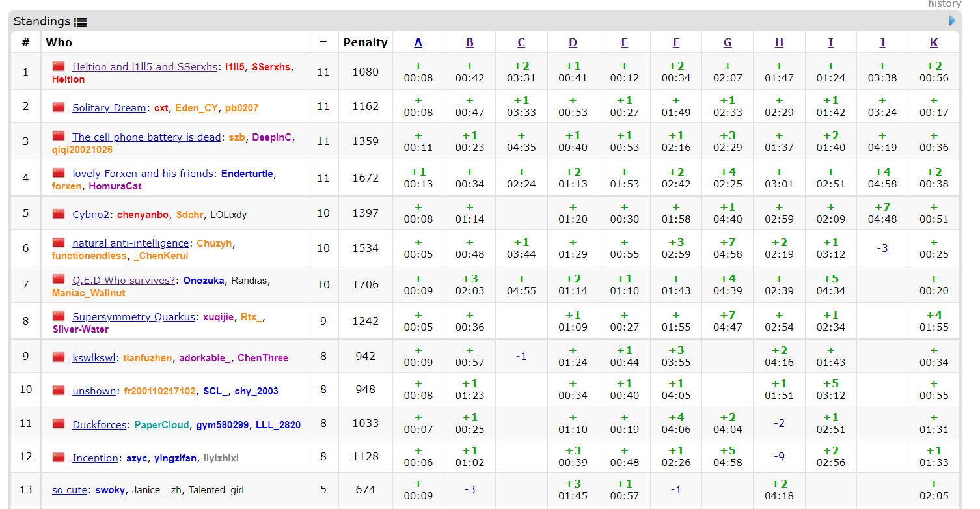This screenshot has width=980, height=509.
Task: Open problem F from the column header
Action: click(675, 43)
